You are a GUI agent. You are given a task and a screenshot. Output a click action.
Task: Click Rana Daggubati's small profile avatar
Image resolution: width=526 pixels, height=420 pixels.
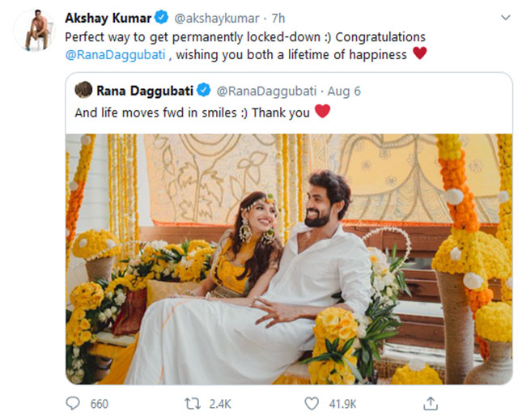point(83,90)
